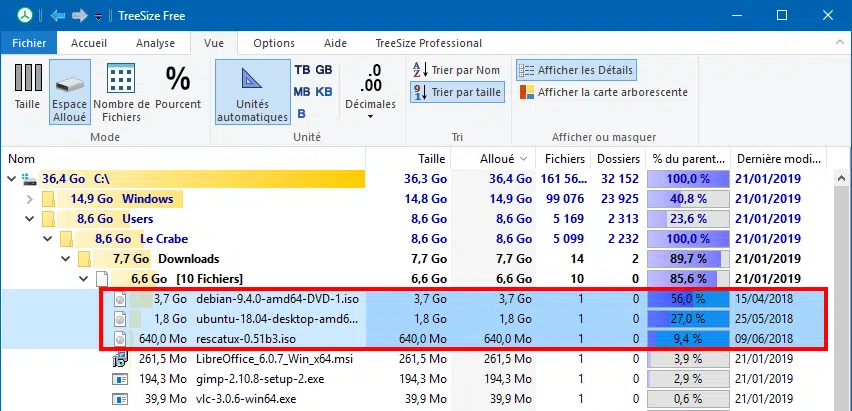Viewport: 852px width, 411px height.
Task: Click the vlc win64 exe icon
Action: coord(120,399)
